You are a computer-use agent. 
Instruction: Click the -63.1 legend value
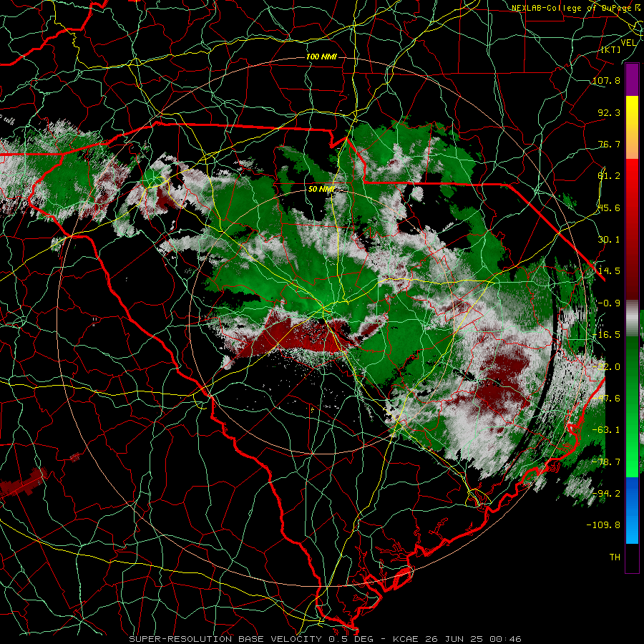pos(606,430)
